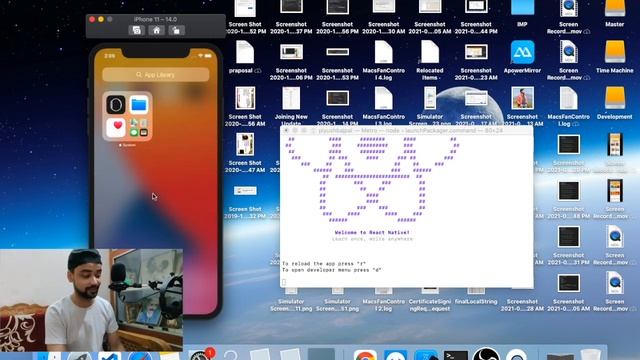Select Screen Shot 2019-1...32 PM file
640x360 pixels.
pyautogui.click(x=245, y=191)
